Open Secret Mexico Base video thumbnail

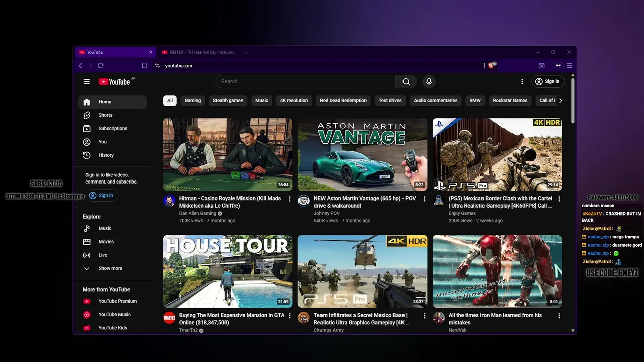(x=362, y=271)
